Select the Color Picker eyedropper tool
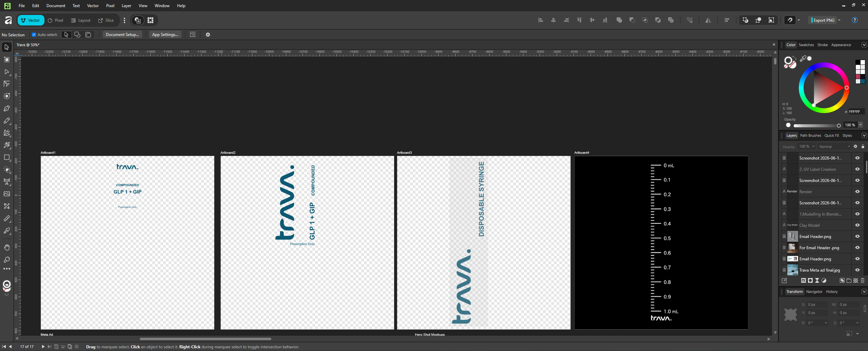This screenshot has width=868, height=351. 7,231
